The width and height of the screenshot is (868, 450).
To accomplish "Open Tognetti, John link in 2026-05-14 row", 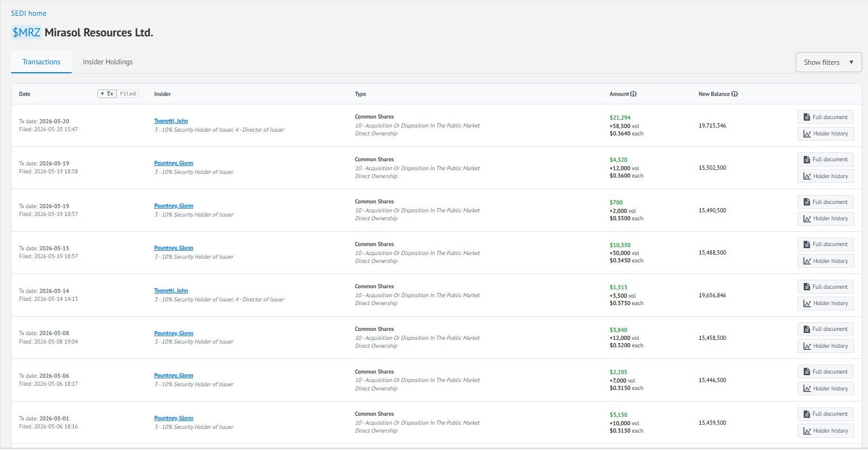I will (171, 290).
